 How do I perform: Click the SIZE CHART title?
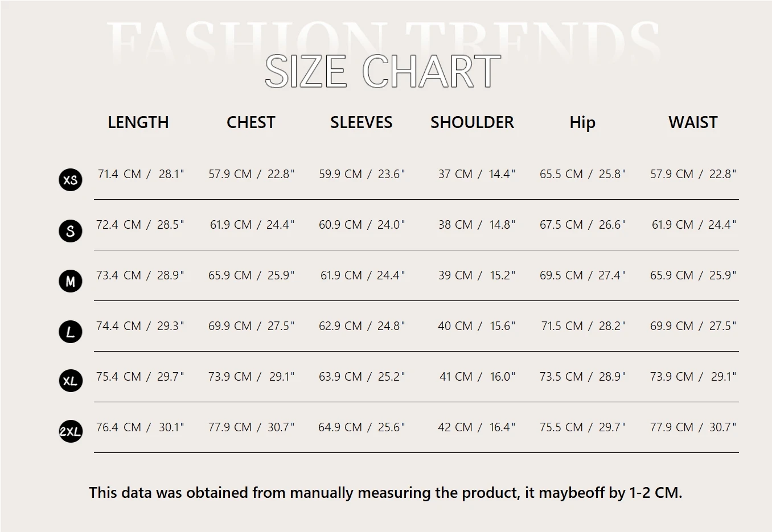pos(383,72)
